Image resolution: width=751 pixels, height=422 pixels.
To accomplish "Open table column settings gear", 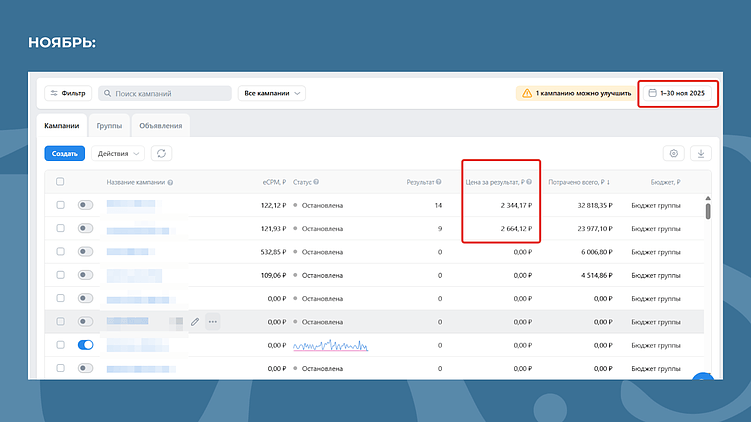I will (673, 153).
